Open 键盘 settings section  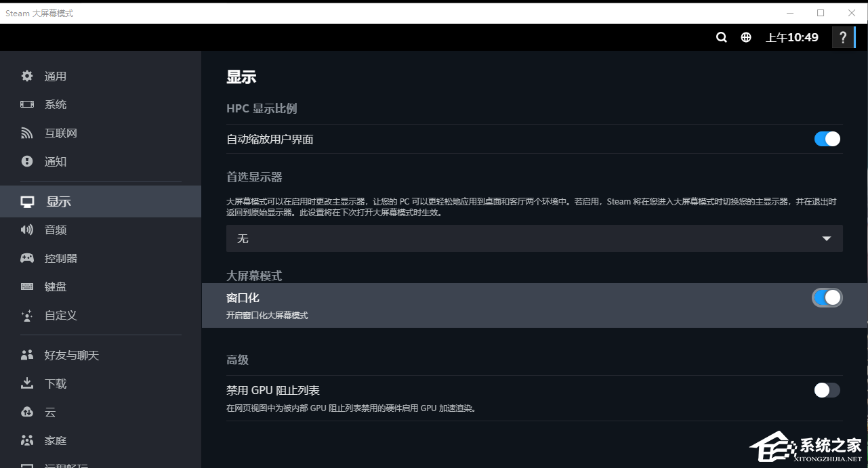tap(100, 286)
